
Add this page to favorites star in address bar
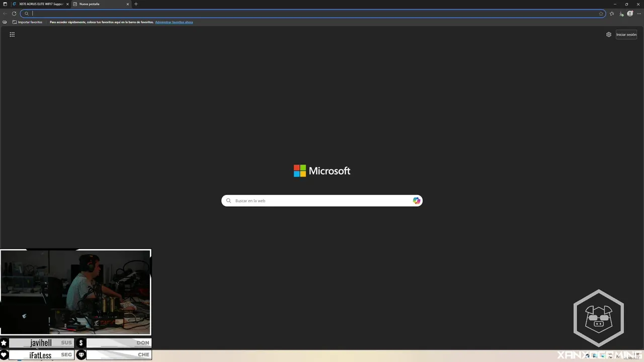coord(601,14)
